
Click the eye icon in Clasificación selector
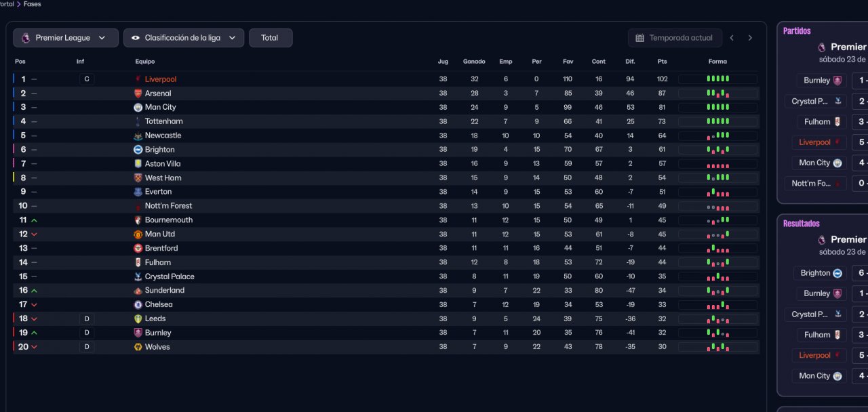[x=136, y=38]
